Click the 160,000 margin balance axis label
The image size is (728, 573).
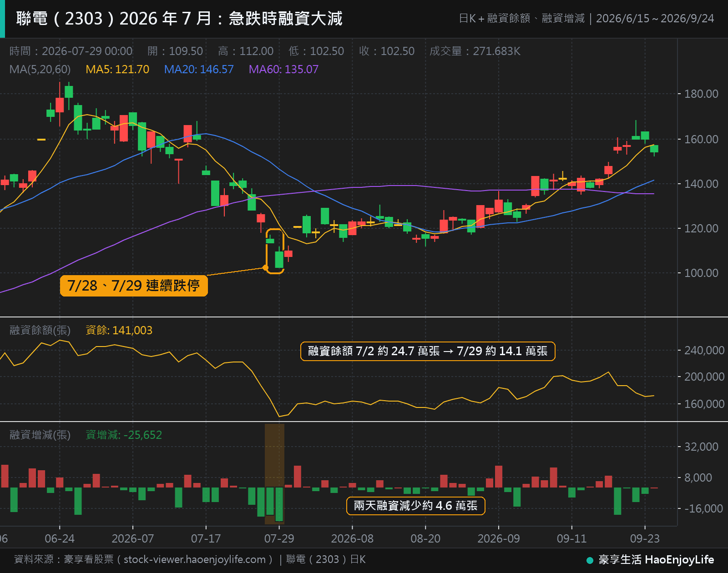click(x=704, y=404)
